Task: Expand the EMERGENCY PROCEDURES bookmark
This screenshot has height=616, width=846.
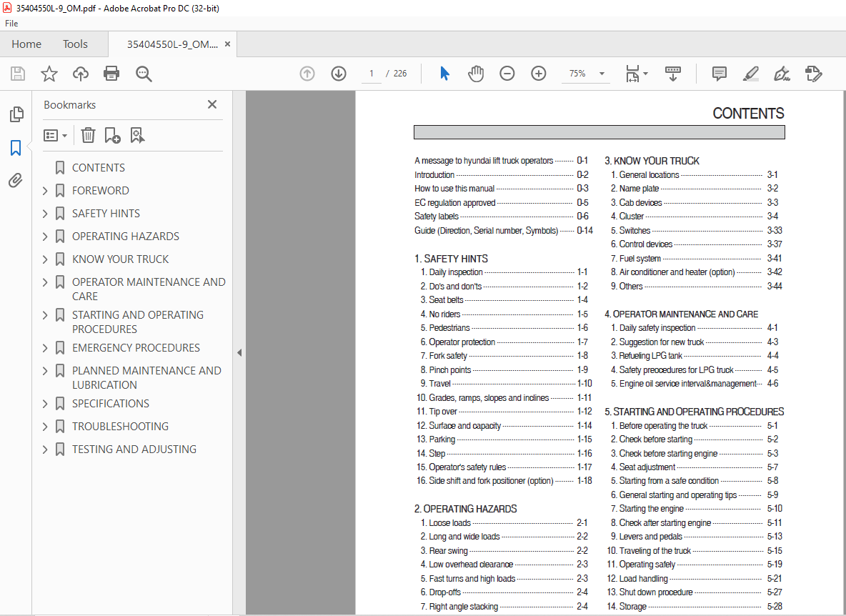Action: (x=45, y=348)
